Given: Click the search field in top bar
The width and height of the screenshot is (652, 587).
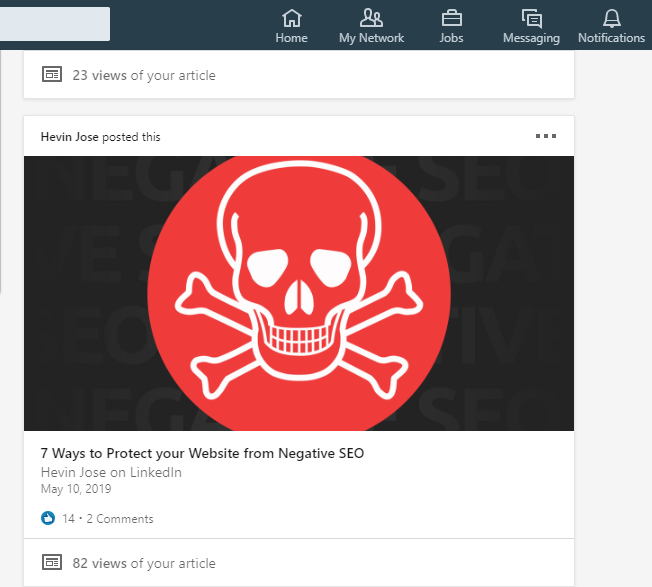Looking at the screenshot, I should click(55, 23).
